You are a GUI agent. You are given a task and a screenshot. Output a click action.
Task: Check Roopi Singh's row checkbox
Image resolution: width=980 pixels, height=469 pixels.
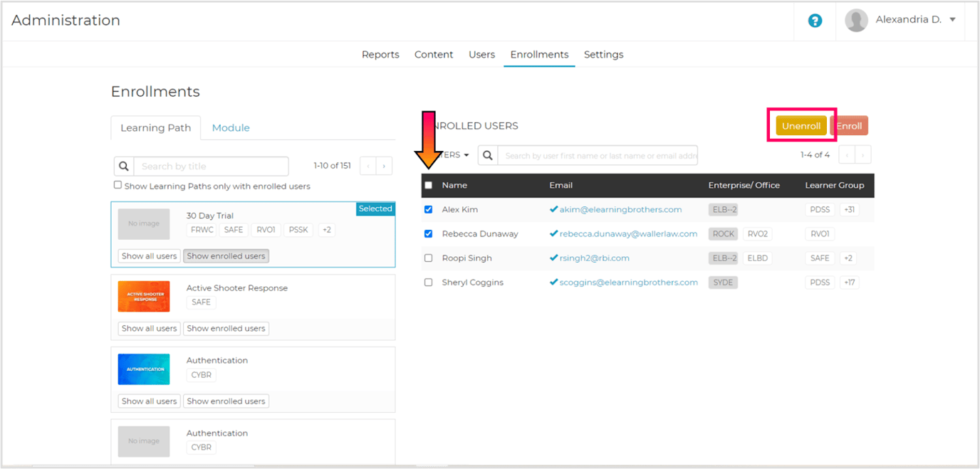pos(428,258)
